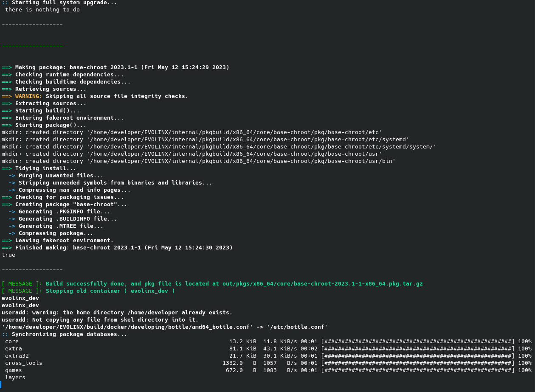Click the extra32 download progress bar

418,356
